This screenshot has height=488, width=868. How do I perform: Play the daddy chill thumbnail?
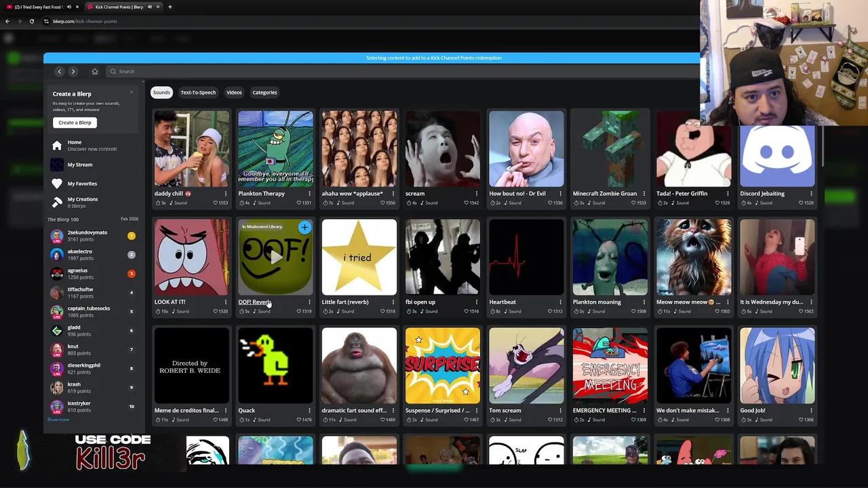click(192, 149)
